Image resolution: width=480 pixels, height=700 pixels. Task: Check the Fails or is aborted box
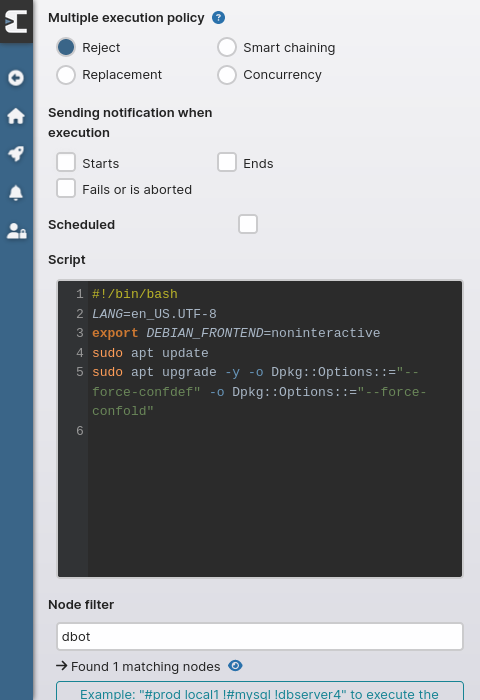coord(66,188)
